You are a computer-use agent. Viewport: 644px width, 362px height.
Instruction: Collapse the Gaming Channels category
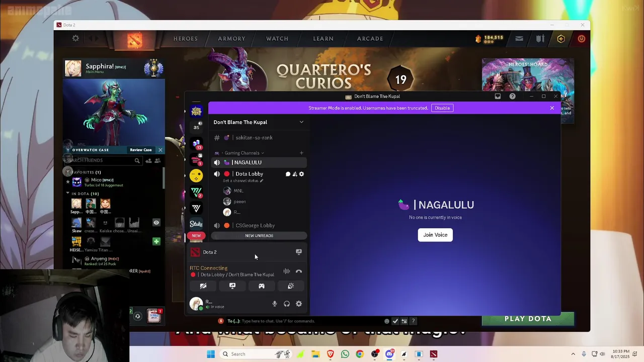point(243,153)
